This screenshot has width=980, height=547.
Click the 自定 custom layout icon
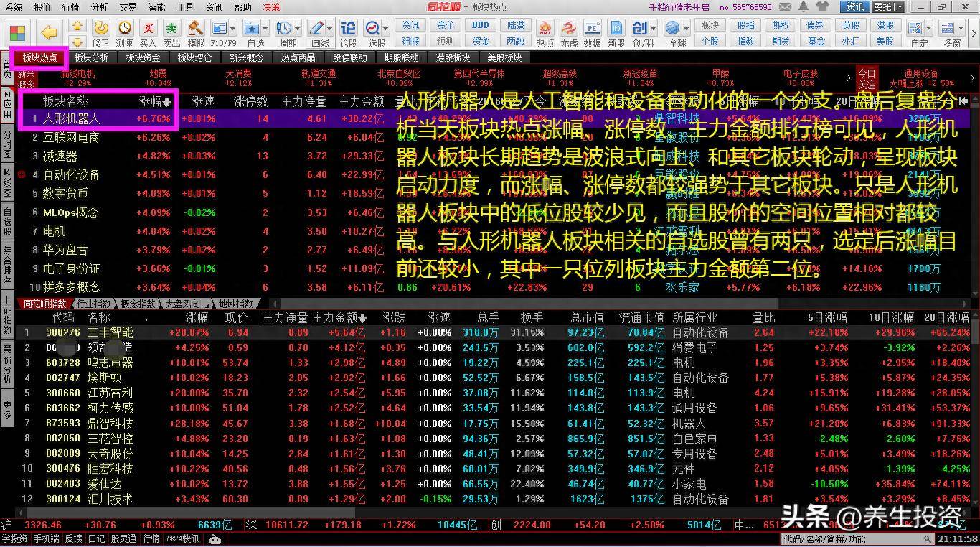click(x=915, y=27)
